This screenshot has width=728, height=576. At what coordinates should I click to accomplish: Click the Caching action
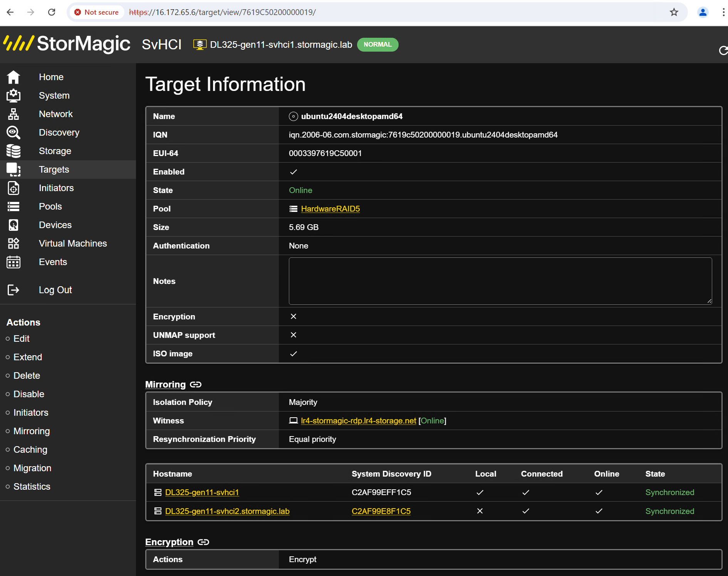[30, 450]
